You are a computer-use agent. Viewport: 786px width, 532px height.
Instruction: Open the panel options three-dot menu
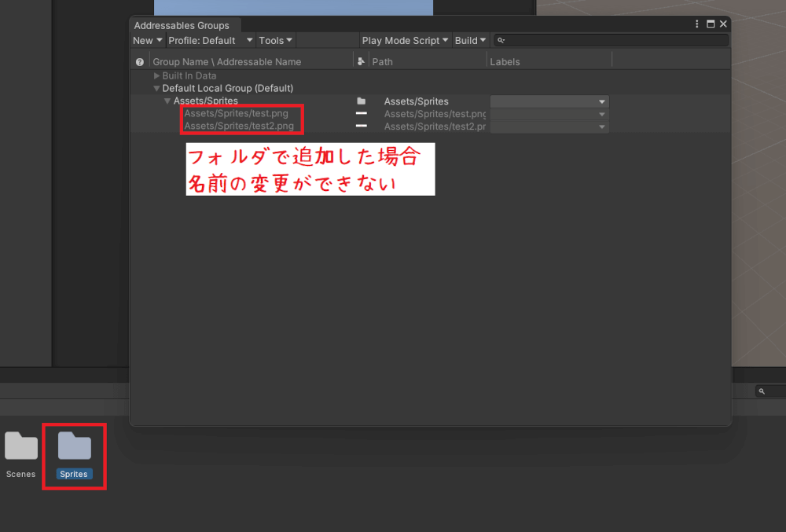tap(696, 24)
